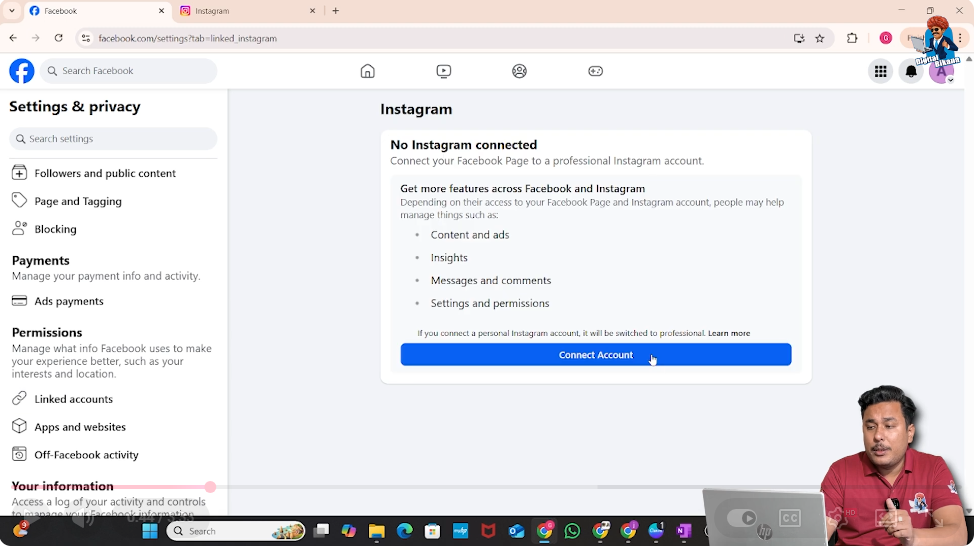Click the 'No Instagram connected' heading

click(464, 145)
